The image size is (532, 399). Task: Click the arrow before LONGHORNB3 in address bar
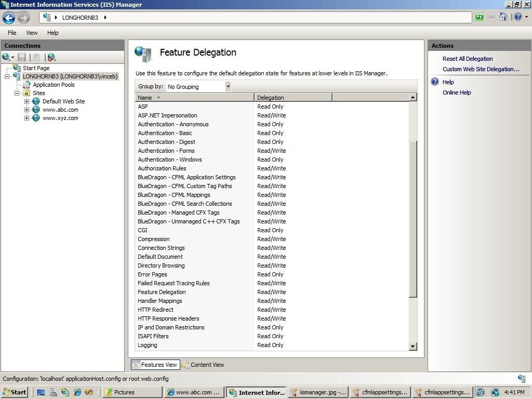tap(56, 17)
